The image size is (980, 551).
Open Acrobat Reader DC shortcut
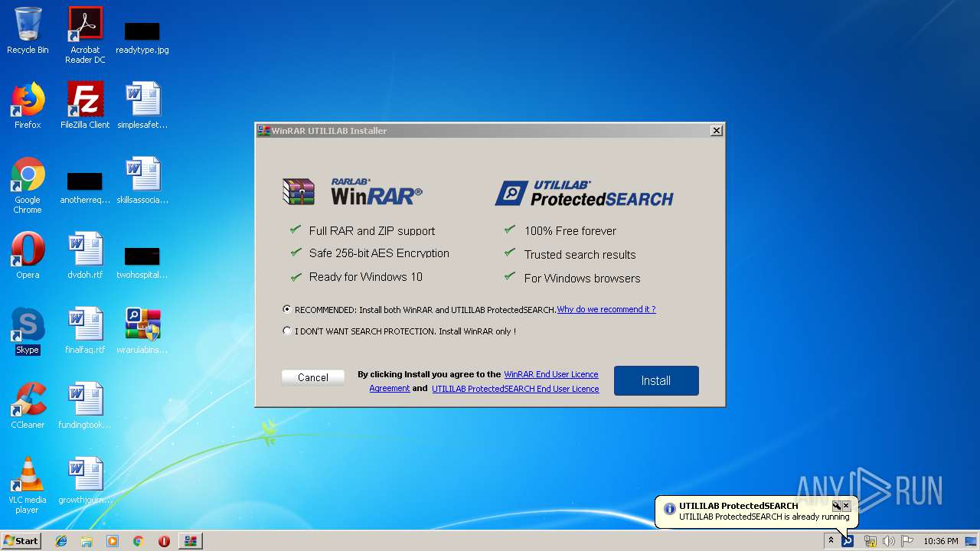click(85, 35)
